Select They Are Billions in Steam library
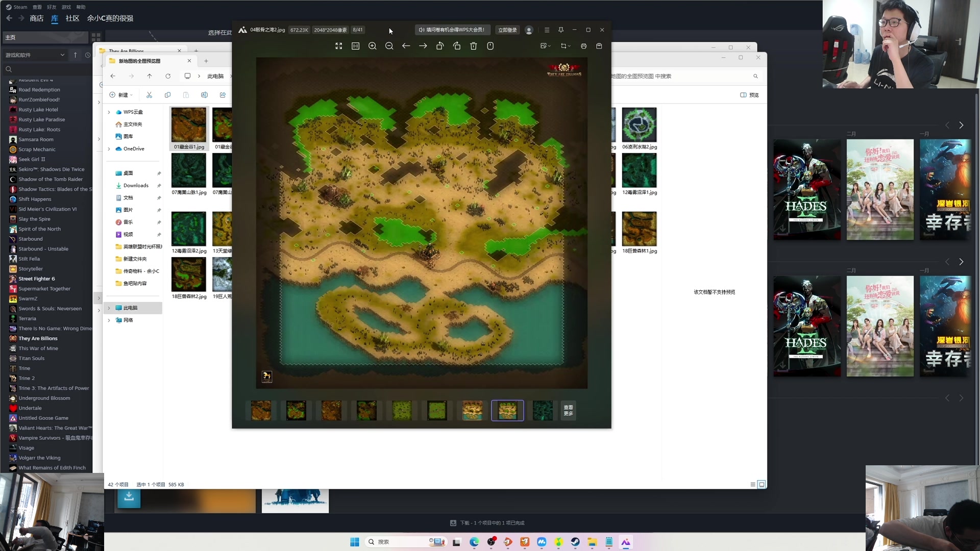This screenshot has width=980, height=551. (38, 338)
